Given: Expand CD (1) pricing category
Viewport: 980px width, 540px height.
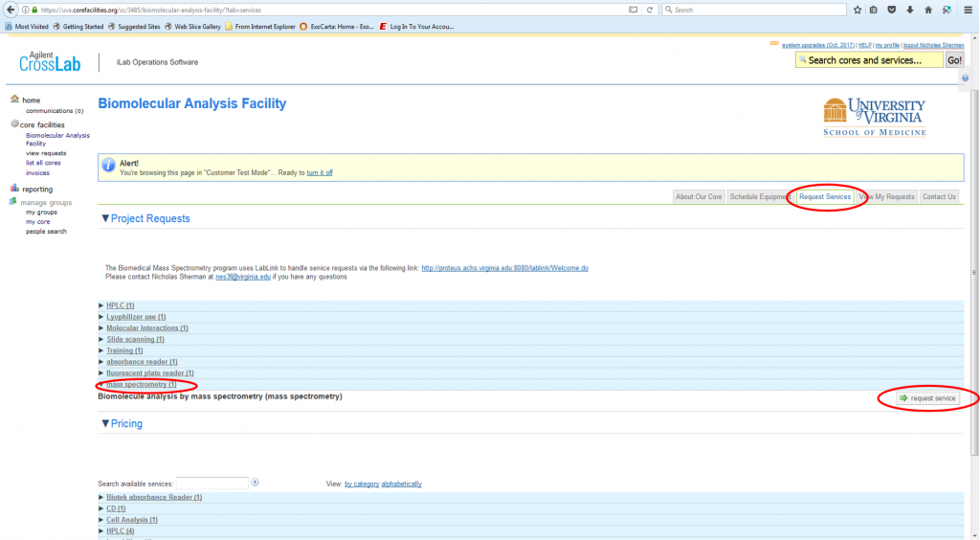Looking at the screenshot, I should (116, 508).
